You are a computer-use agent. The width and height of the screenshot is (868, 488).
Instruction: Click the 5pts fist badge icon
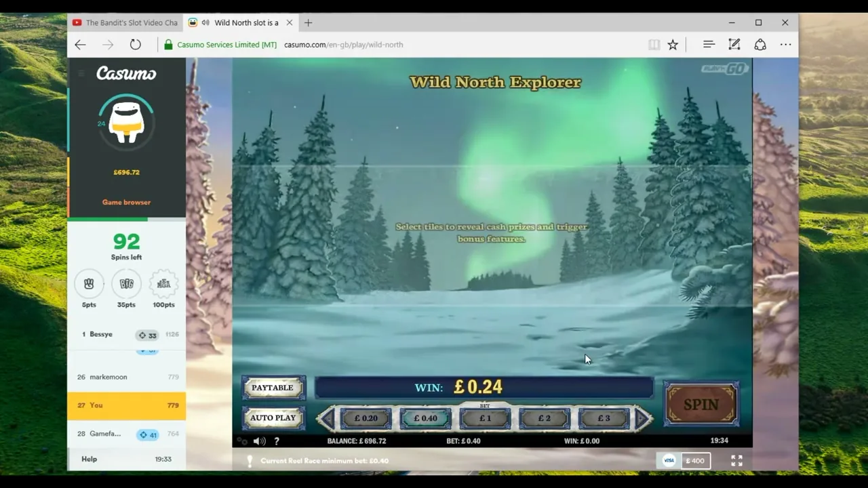click(89, 284)
